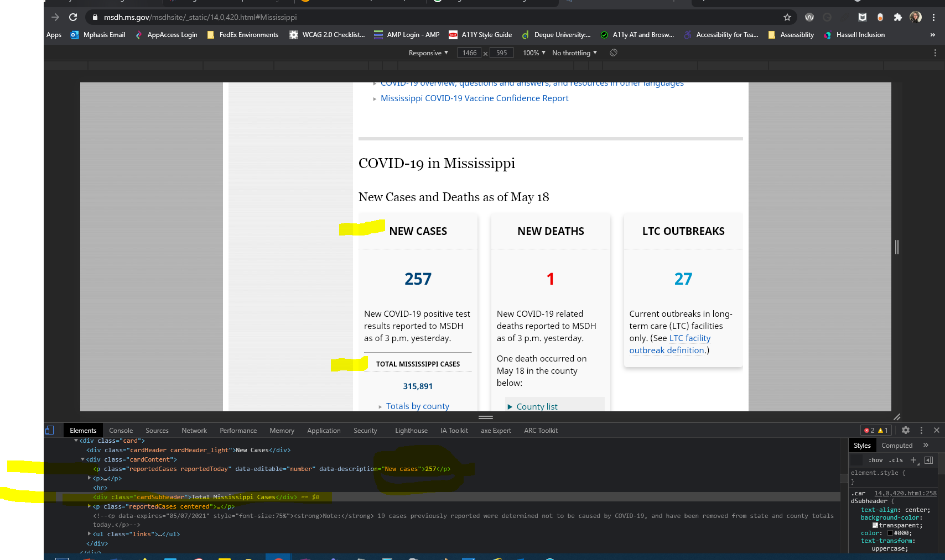
Task: Click the viewport height field 595
Action: [501, 53]
